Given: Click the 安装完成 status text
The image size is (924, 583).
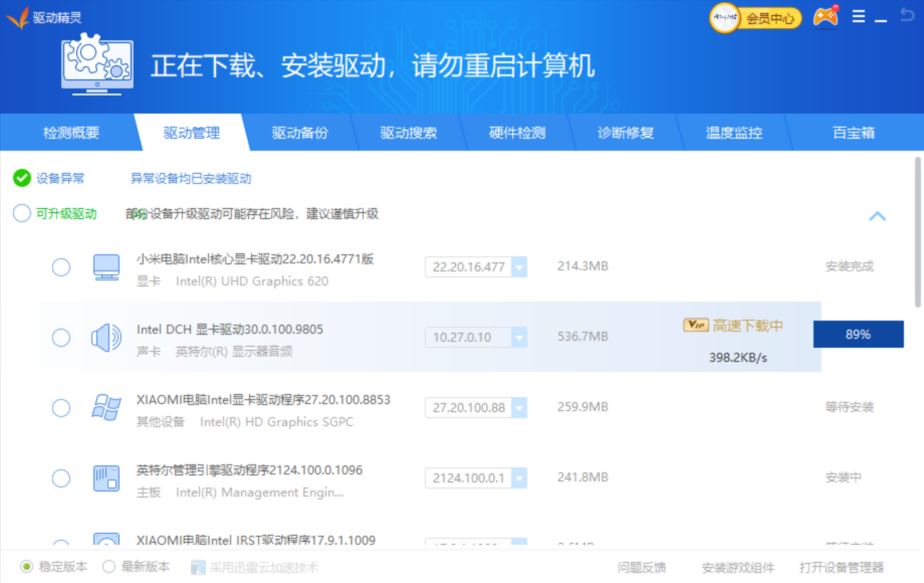Looking at the screenshot, I should 849,266.
